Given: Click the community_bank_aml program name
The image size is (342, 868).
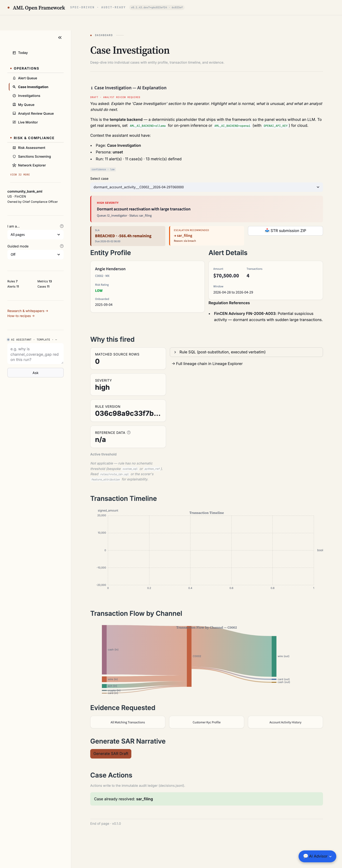Looking at the screenshot, I should (25, 191).
